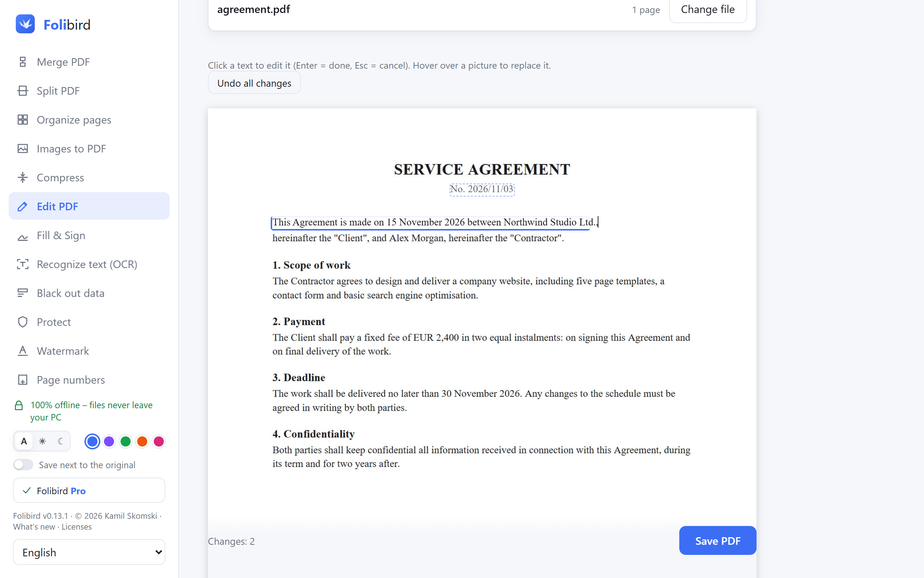Select Recognize text (OCR) menu entry

tap(89, 264)
